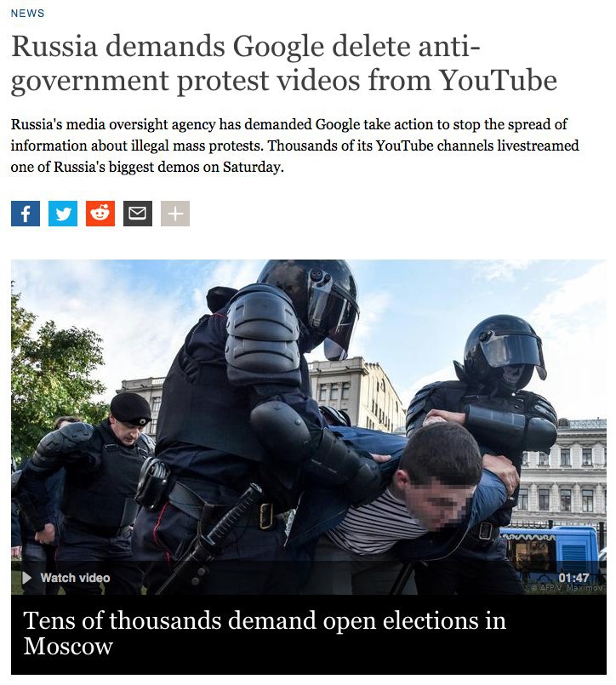Click the Watch video label
The height and width of the screenshot is (685, 616).
coord(75,578)
